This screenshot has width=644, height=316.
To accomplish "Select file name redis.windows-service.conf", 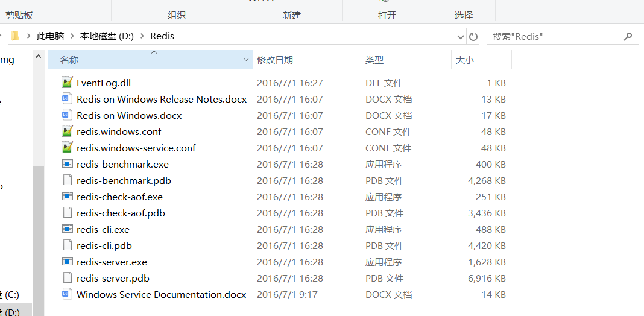I will [136, 148].
